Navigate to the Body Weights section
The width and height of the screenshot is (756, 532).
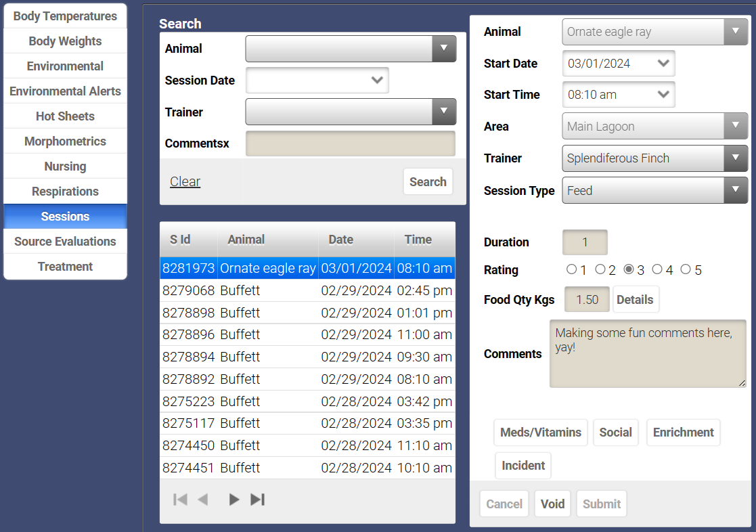click(65, 41)
